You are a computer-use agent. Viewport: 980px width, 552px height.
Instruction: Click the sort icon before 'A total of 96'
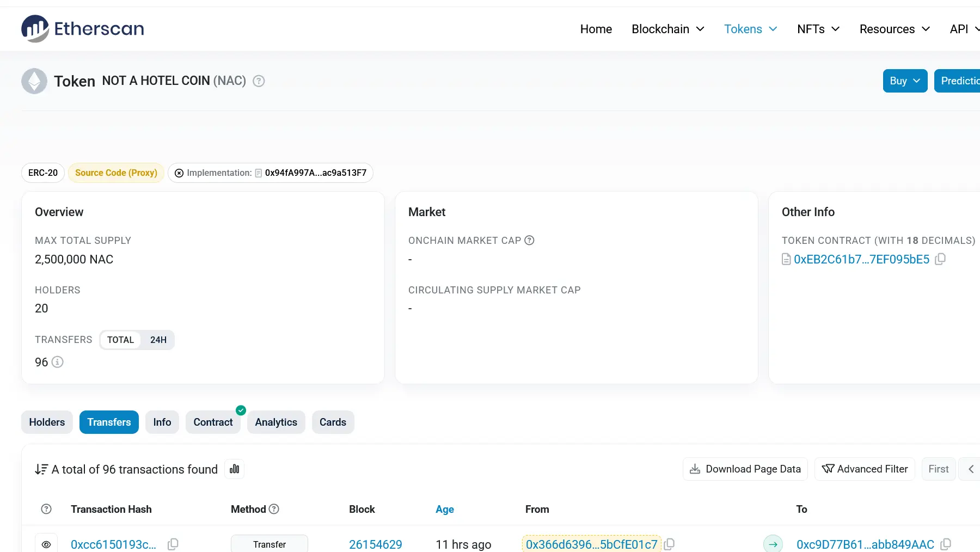click(x=41, y=469)
